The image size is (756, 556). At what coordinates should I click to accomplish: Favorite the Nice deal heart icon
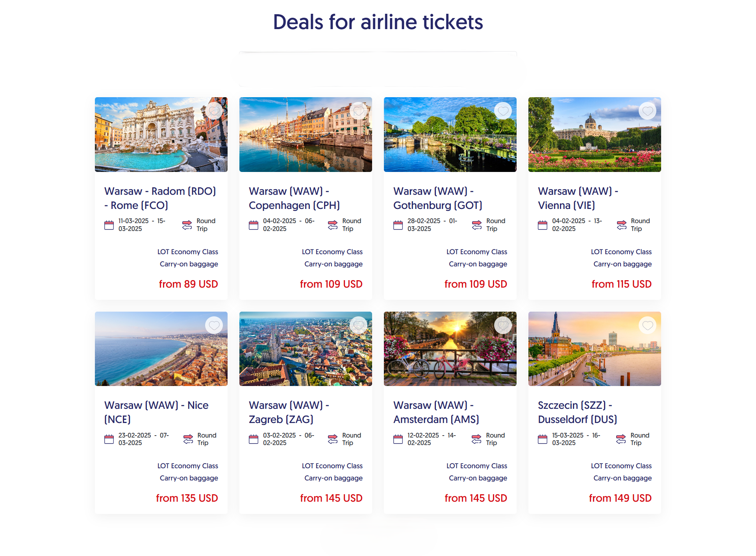click(x=214, y=325)
